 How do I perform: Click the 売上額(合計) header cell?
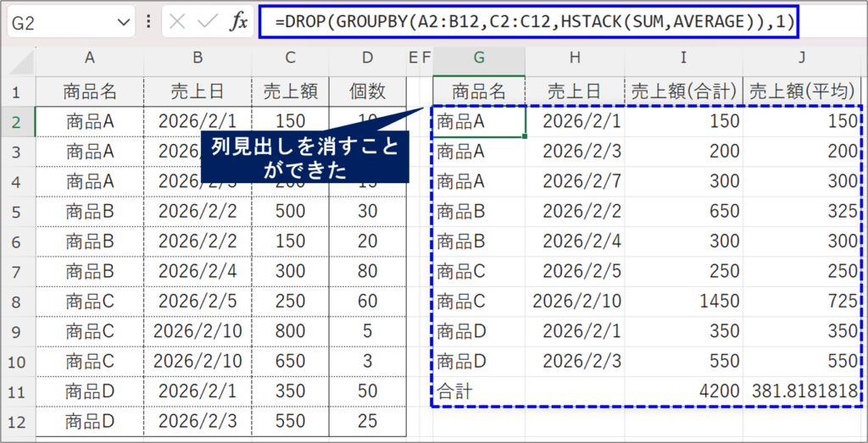coord(683,91)
